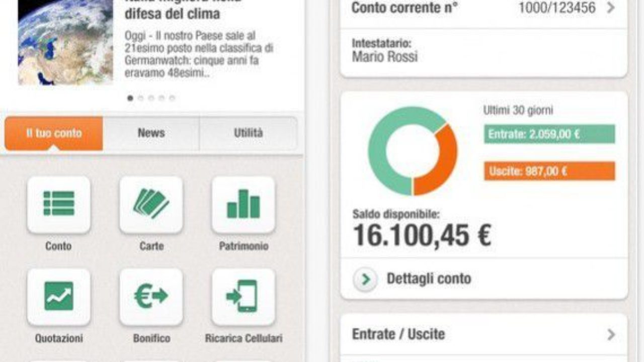Open the Patrimonio bar chart icon

(x=244, y=204)
